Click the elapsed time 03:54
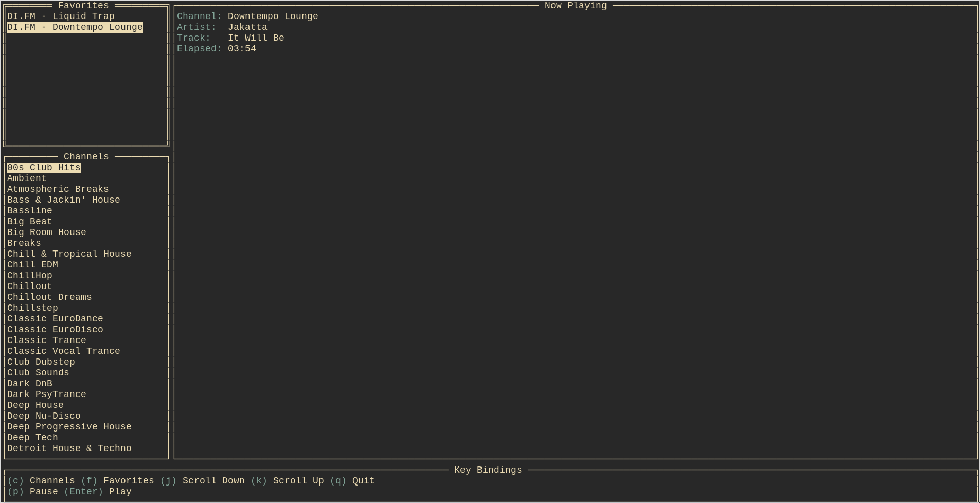Viewport: 980px width, 503px height. [x=242, y=49]
